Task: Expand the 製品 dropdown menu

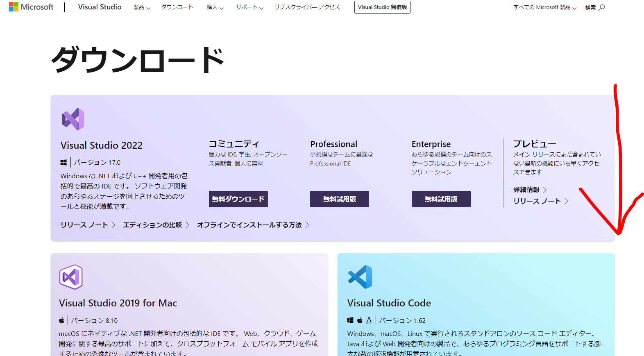Action: 142,7
